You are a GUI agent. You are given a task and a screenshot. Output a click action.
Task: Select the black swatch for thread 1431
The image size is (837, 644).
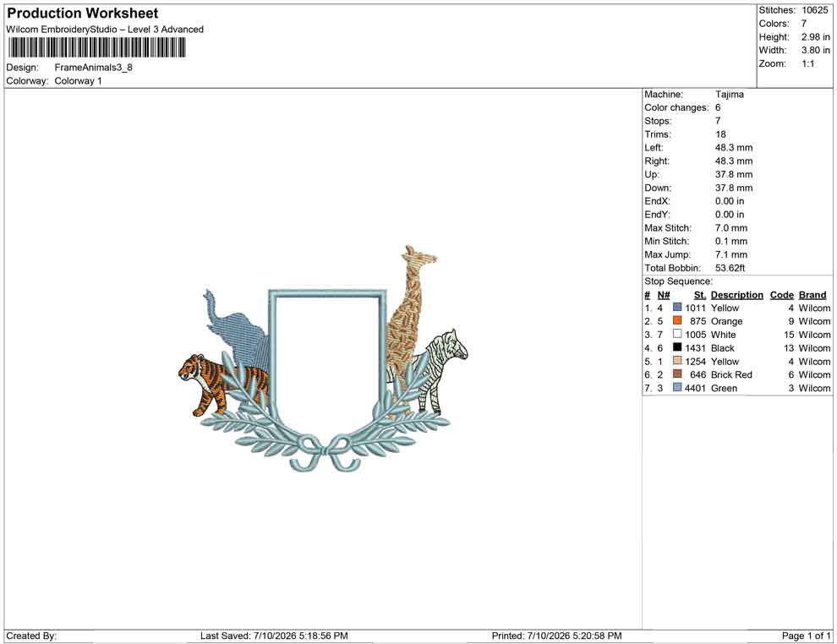677,347
